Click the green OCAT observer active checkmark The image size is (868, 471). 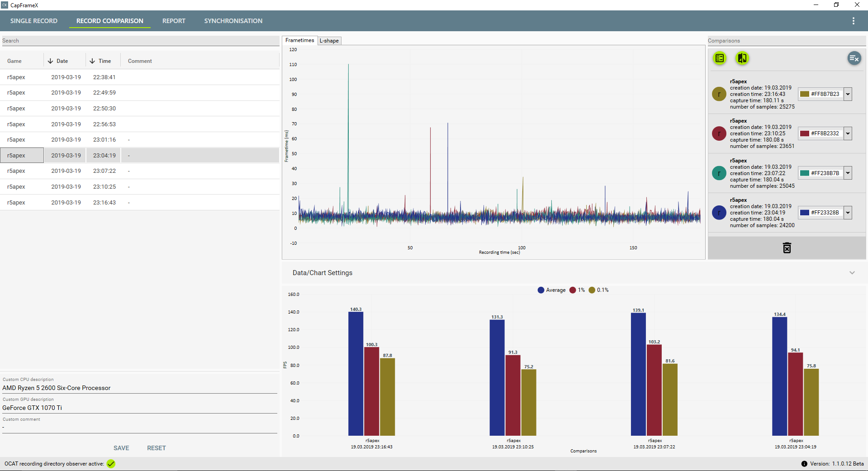coord(111,464)
